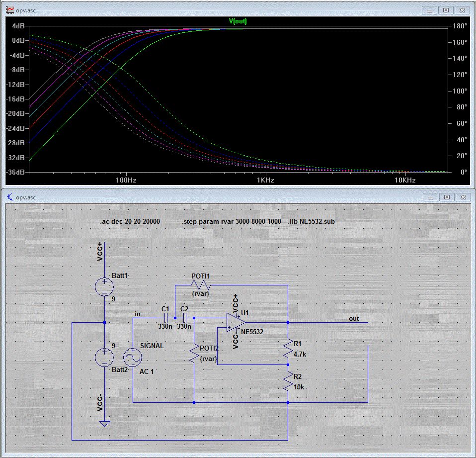The height and width of the screenshot is (458, 476).
Task: Click the R2 10k resistor
Action: 288,382
